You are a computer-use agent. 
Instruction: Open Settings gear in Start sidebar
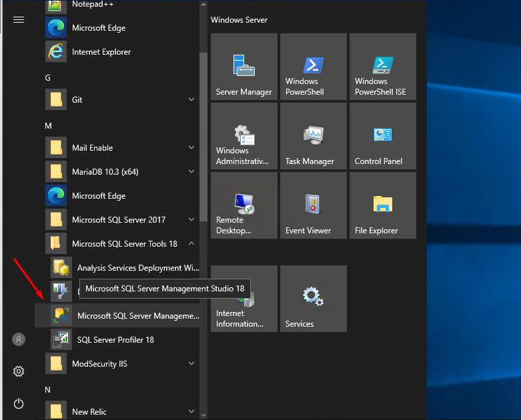19,371
